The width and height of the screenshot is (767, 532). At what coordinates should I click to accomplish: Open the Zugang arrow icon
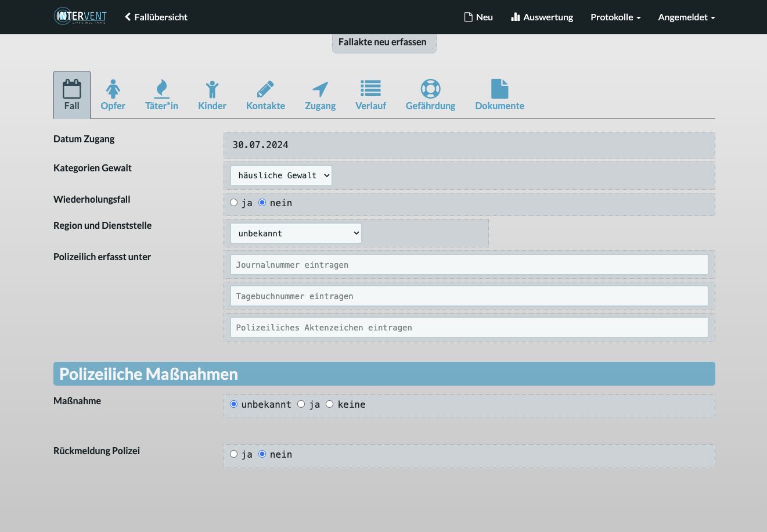click(321, 89)
